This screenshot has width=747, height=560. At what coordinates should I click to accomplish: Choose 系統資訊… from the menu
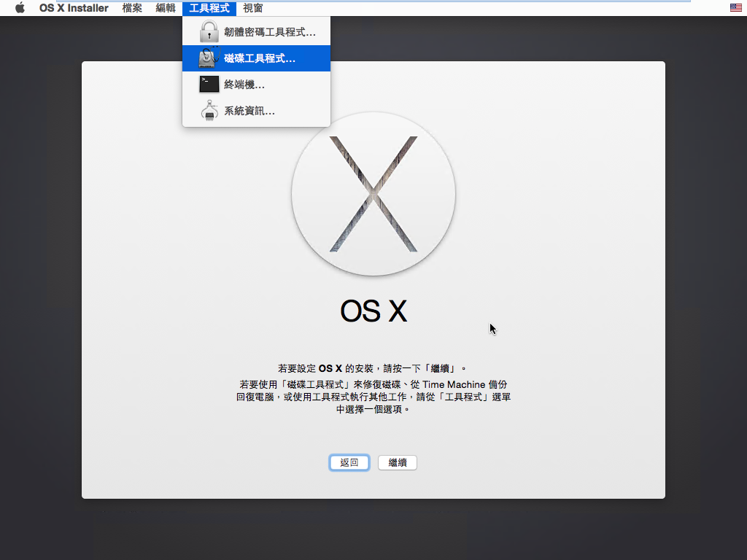tap(256, 111)
